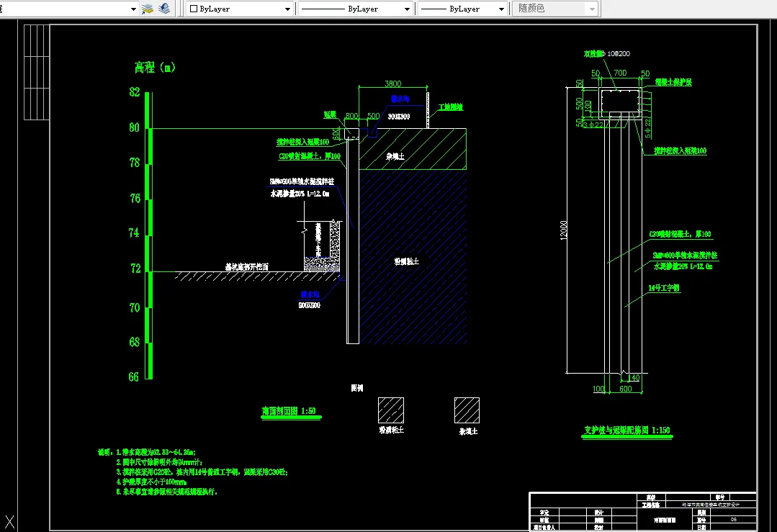Image resolution: width=777 pixels, height=532 pixels.
Task: Select the 500X500 ditch size text
Action: pyautogui.click(x=309, y=306)
